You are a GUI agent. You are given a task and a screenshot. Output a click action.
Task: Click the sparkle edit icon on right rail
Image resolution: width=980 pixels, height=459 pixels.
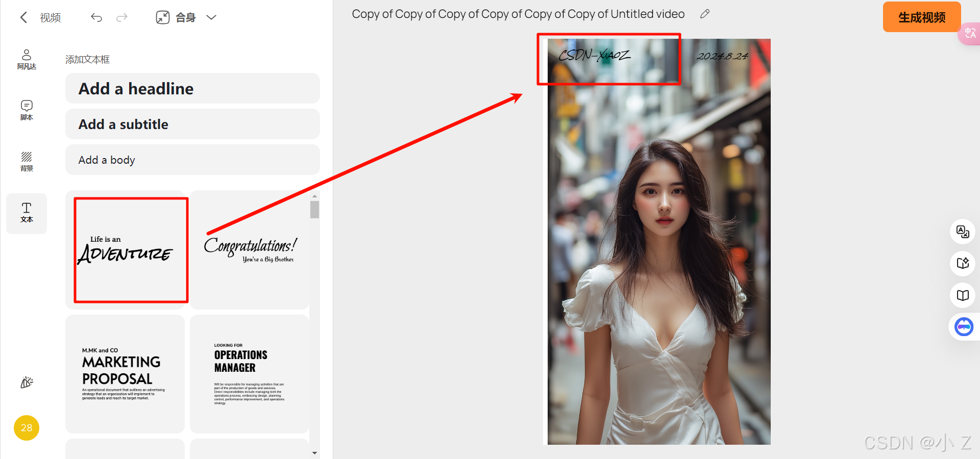coord(963,264)
